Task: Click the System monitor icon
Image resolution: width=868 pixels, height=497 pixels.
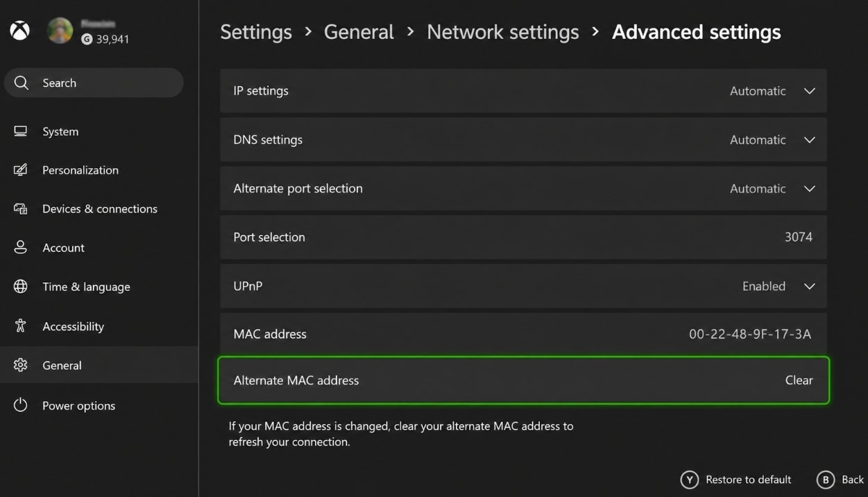Action: 21,131
